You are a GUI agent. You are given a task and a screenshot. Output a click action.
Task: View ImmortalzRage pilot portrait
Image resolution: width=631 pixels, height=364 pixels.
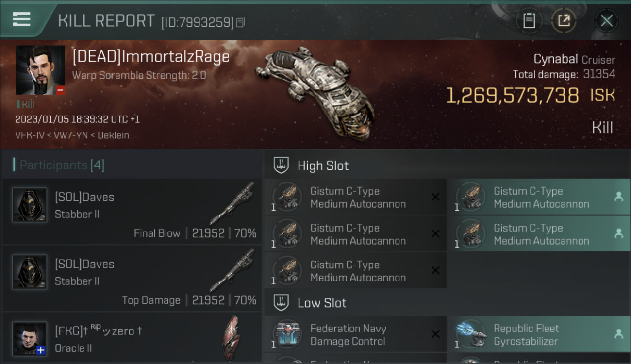click(x=40, y=70)
